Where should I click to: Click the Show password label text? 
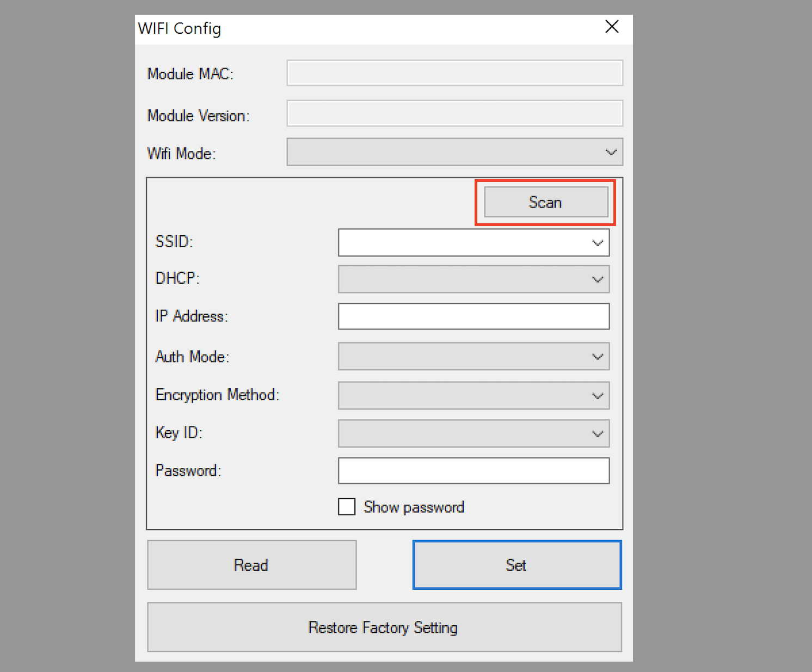[x=414, y=508]
